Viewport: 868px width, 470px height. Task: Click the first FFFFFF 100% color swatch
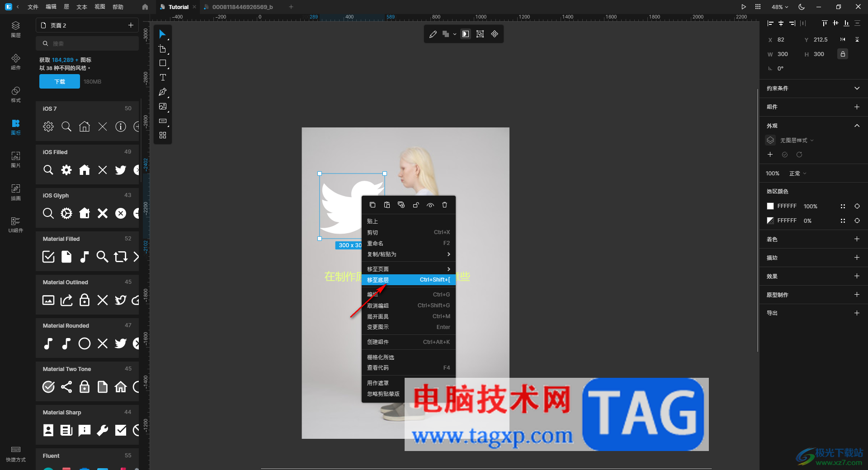click(x=770, y=206)
